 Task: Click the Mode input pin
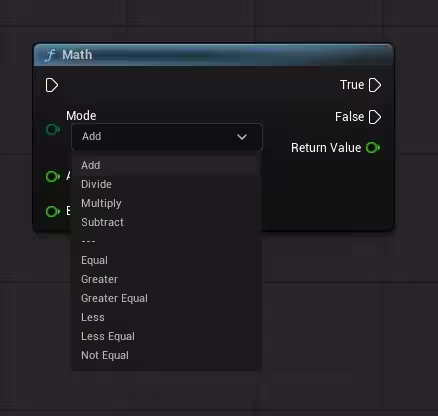point(53,129)
